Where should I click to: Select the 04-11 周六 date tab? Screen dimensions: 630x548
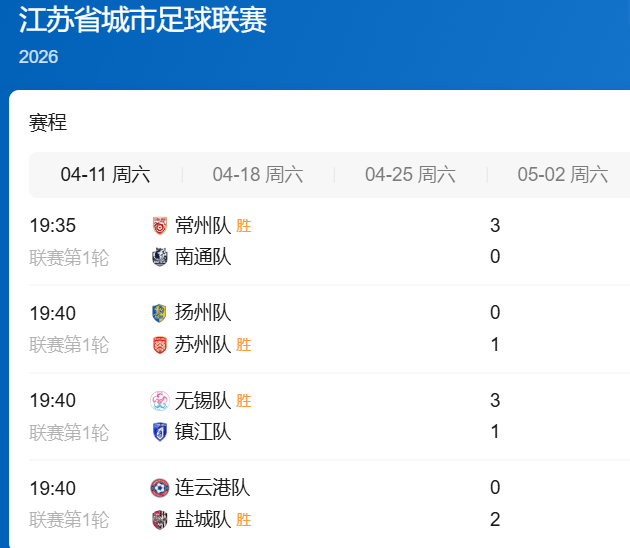(x=105, y=175)
